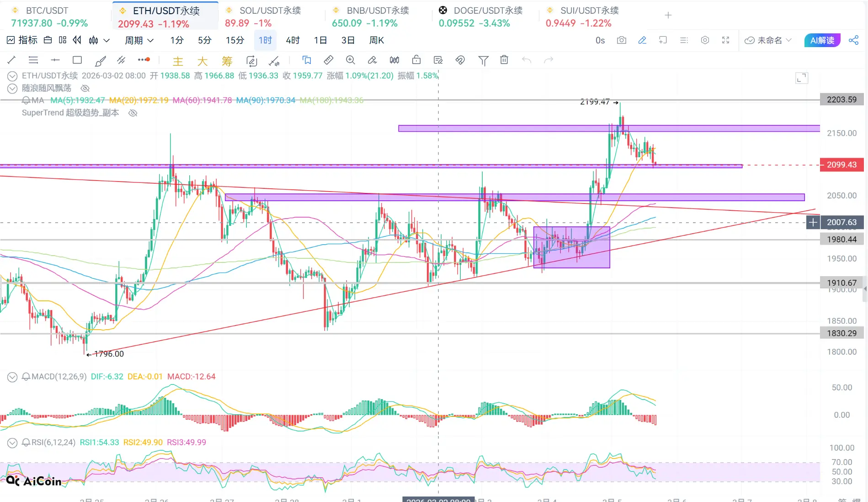Set timeframe to 周K
Viewport: 868px width, 502px height.
(376, 40)
